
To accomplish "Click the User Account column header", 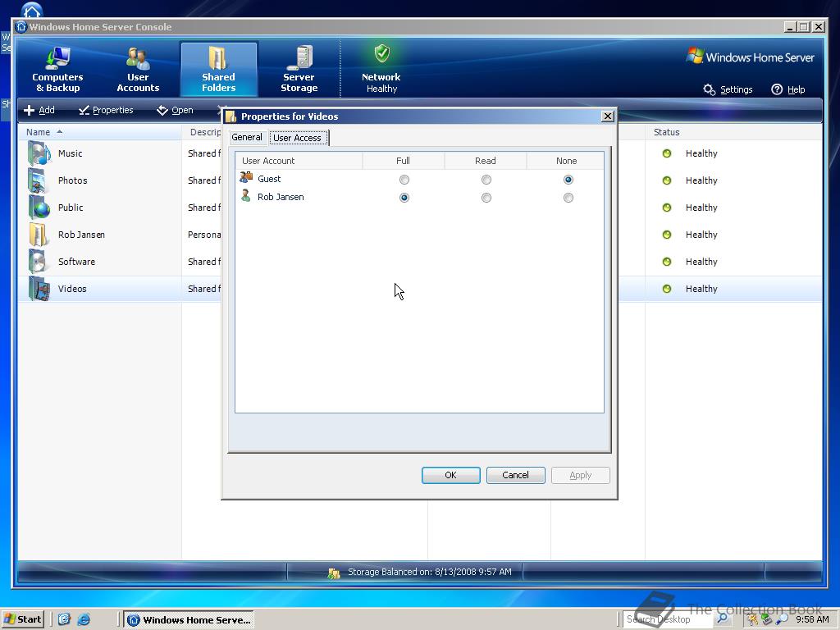I will (299, 161).
